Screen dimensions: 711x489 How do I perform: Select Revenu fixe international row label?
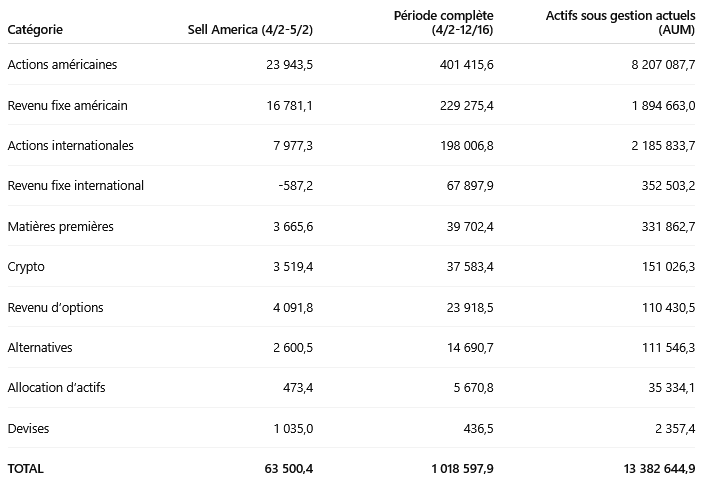tap(75, 186)
